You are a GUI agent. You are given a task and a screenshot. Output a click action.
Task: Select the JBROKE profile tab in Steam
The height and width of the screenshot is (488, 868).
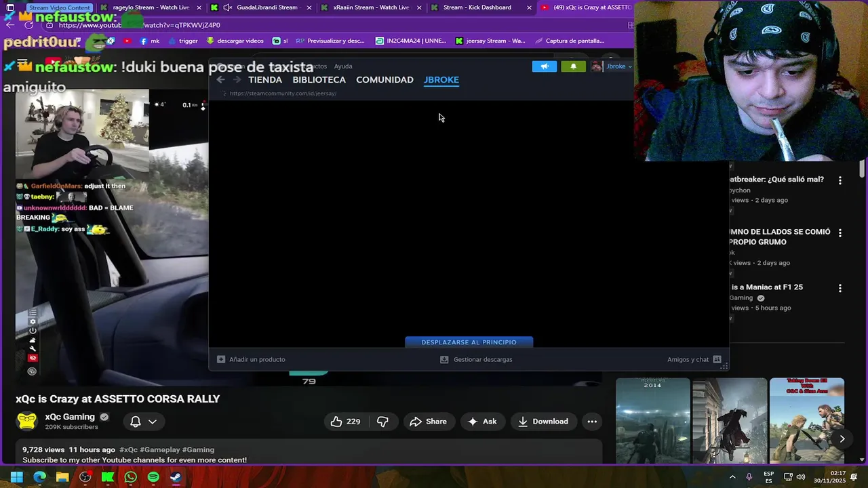(441, 80)
